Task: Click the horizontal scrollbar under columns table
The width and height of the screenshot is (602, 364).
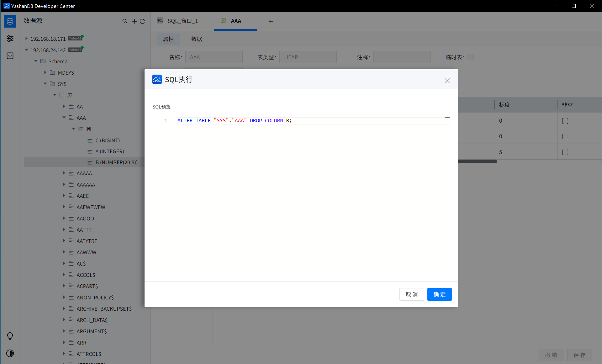Action: click(x=477, y=162)
